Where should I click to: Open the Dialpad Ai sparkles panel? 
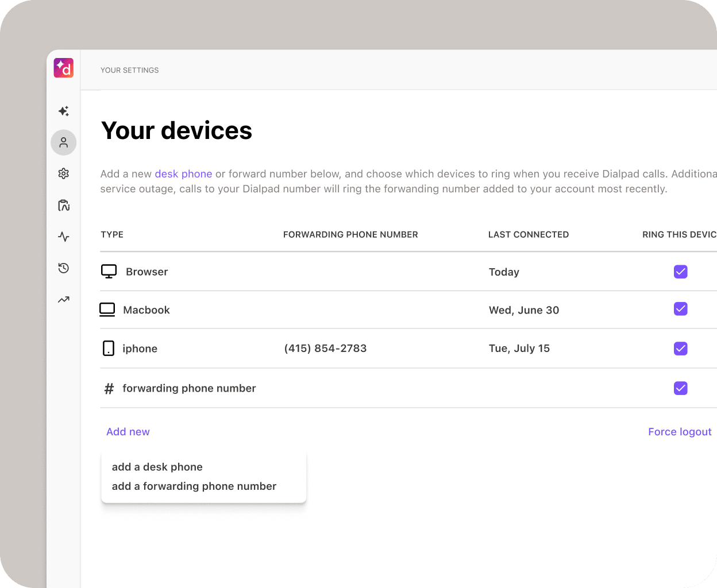63,111
